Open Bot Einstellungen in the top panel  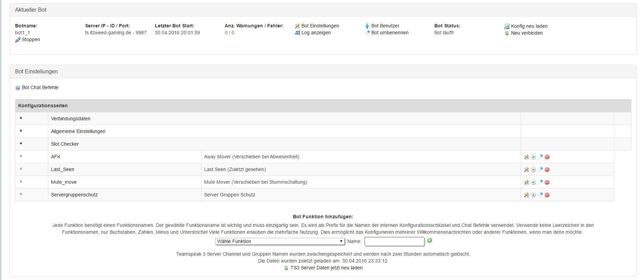click(320, 26)
